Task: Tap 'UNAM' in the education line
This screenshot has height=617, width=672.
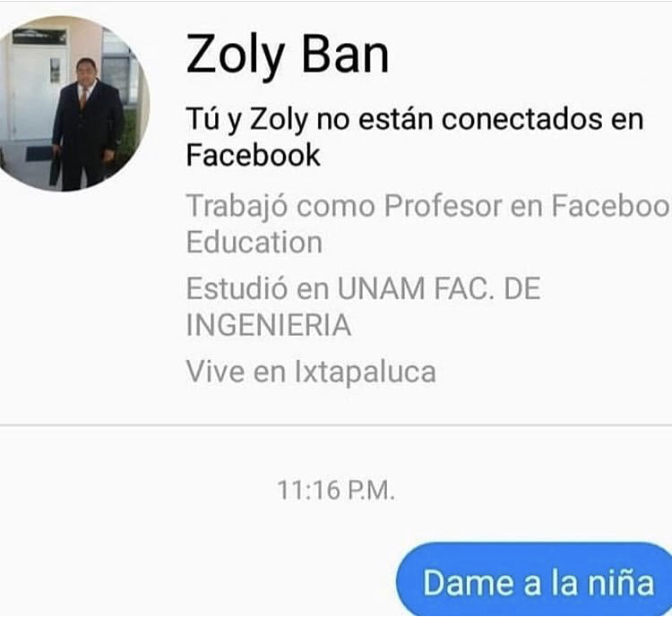Action: [381, 288]
